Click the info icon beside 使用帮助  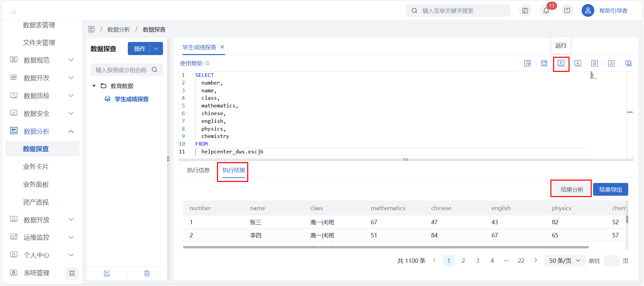pyautogui.click(x=207, y=63)
